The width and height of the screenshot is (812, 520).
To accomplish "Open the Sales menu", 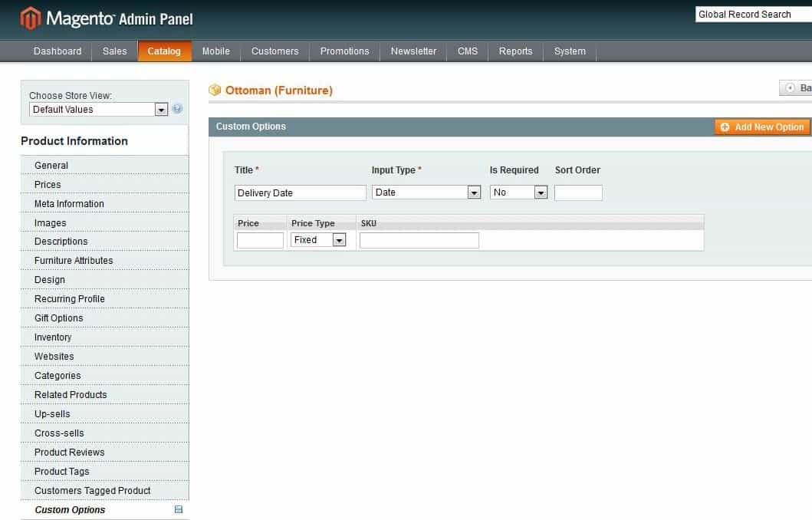I will [115, 51].
